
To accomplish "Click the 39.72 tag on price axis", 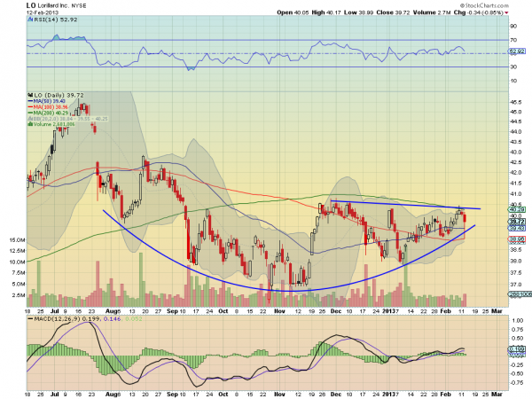I will pos(517,222).
